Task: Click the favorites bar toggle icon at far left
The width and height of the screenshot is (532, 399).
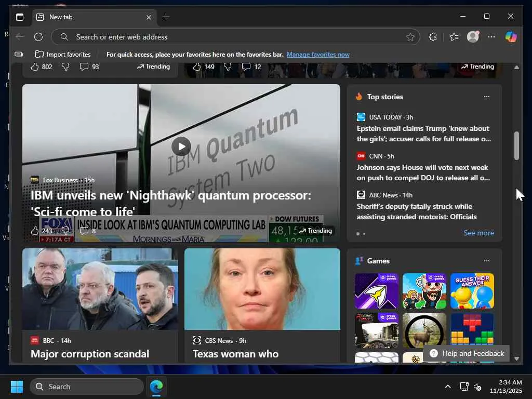Action: pyautogui.click(x=19, y=54)
